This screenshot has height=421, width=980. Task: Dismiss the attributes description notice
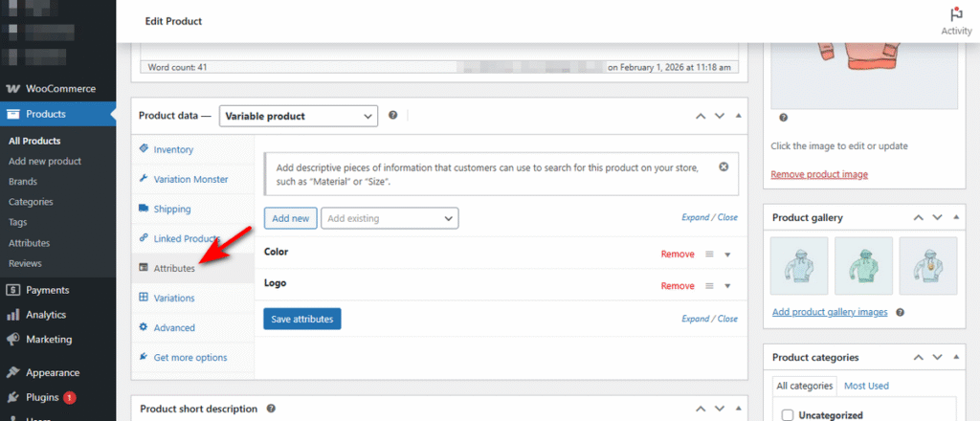pos(724,166)
